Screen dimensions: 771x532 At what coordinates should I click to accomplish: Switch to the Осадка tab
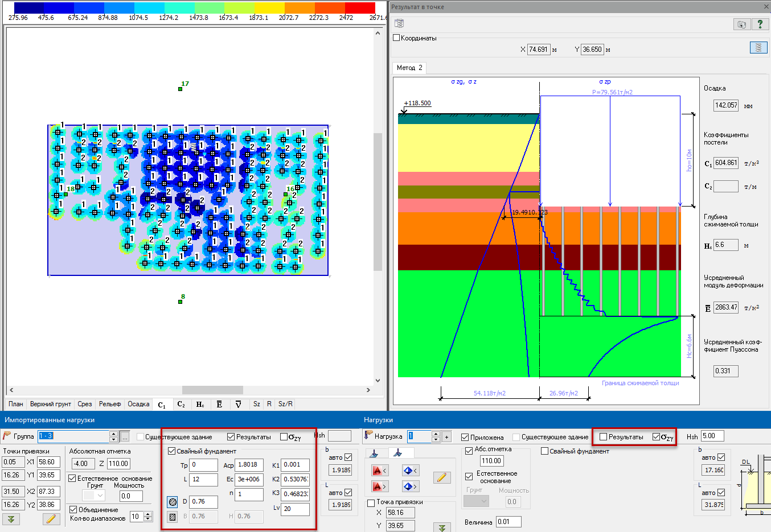tap(138, 404)
